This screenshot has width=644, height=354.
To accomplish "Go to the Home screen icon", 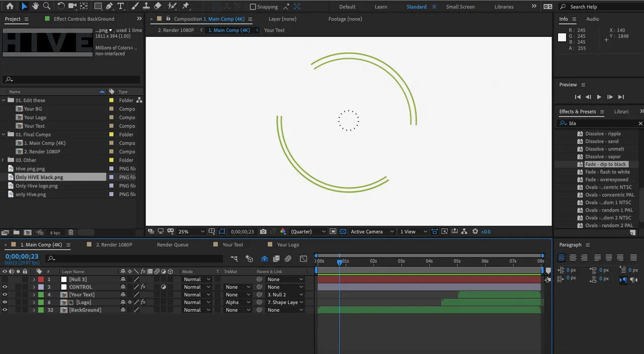I will (x=10, y=6).
